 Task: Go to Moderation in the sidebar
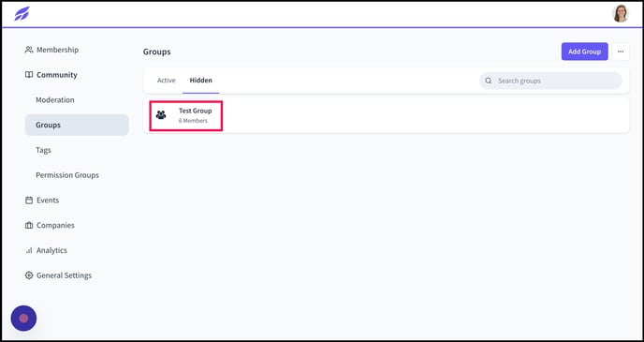click(55, 100)
